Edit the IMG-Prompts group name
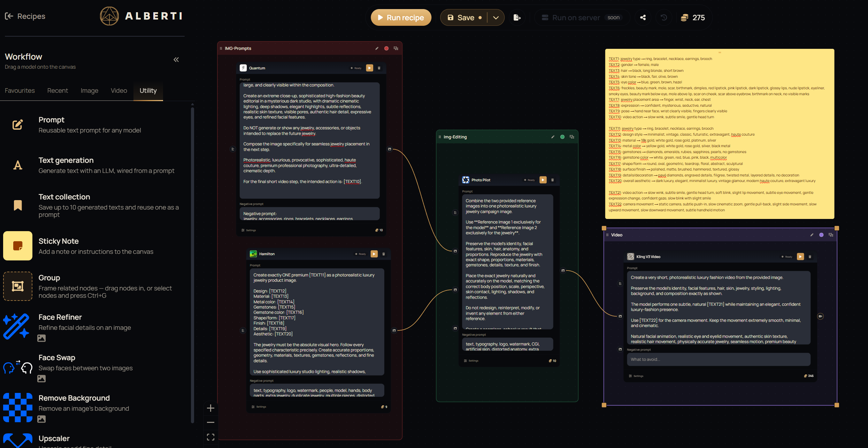 point(377,48)
